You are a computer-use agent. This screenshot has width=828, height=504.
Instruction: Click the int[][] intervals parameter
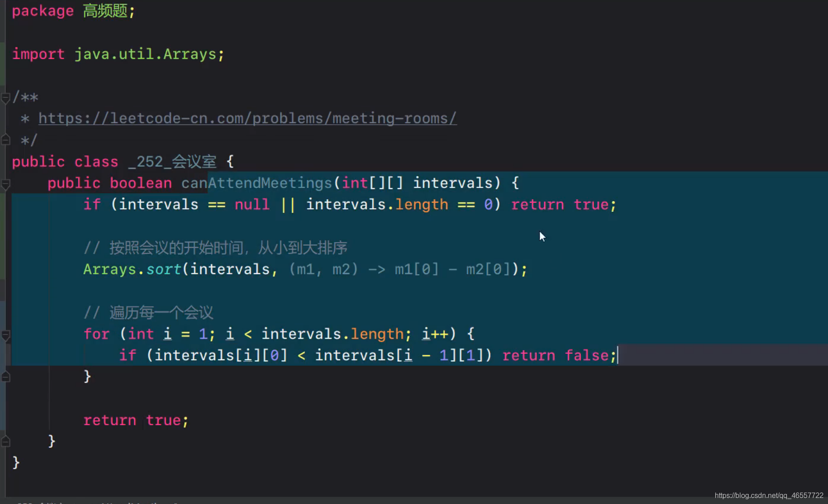pos(417,183)
